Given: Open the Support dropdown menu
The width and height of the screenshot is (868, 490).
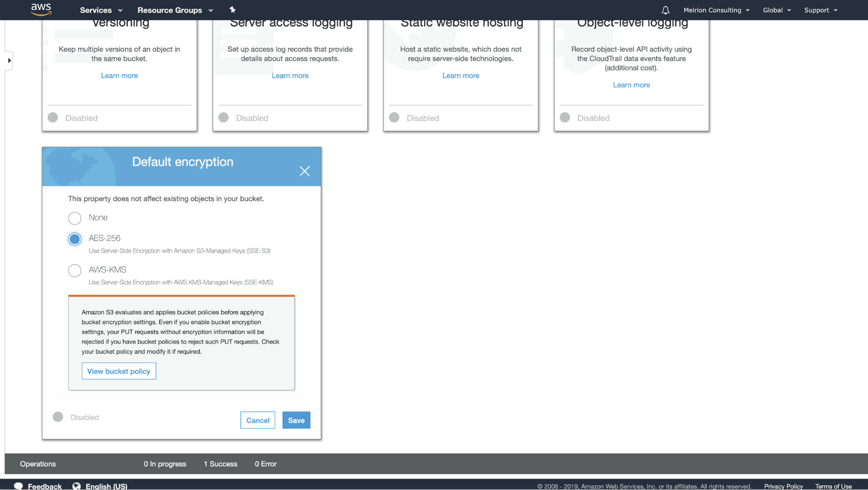Looking at the screenshot, I should point(821,10).
